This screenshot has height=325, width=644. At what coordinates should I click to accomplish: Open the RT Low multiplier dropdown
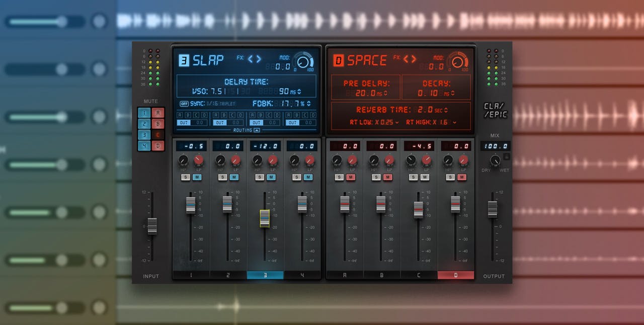pos(396,122)
